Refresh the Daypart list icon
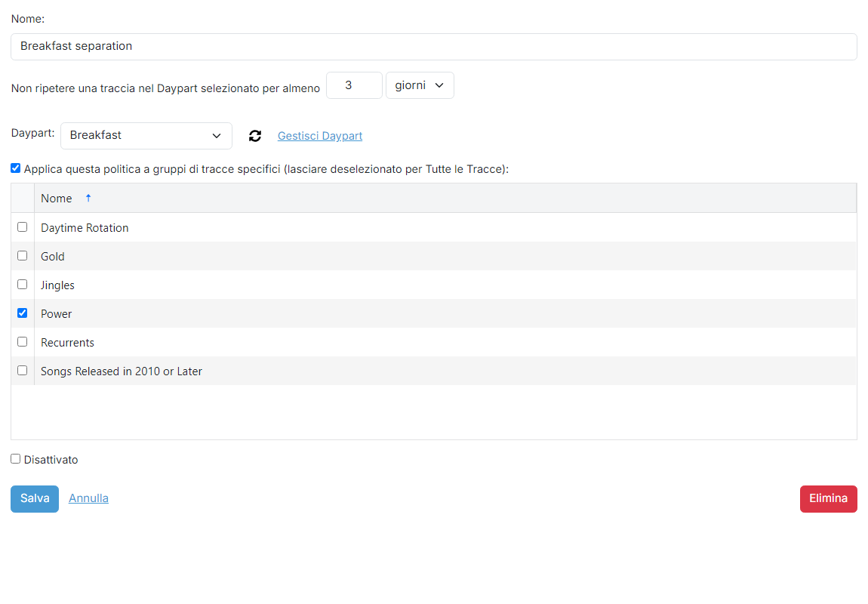This screenshot has height=604, width=868. click(254, 136)
